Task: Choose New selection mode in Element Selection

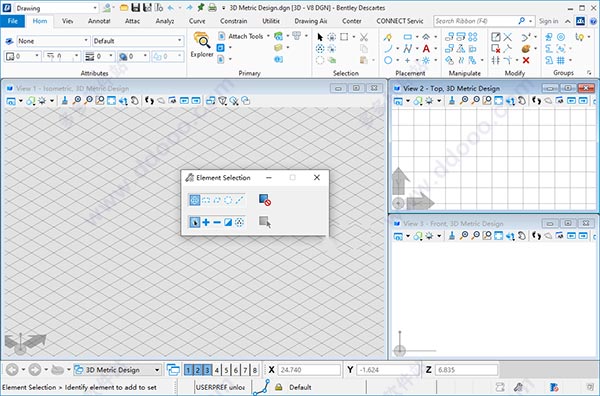Action: [x=195, y=222]
